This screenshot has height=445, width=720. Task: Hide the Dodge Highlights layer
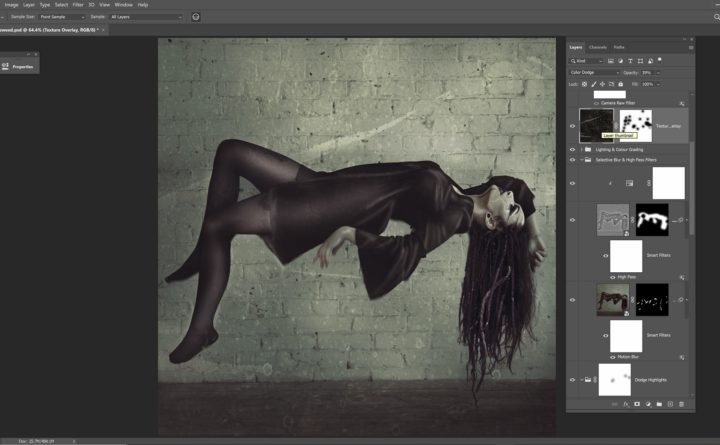pyautogui.click(x=573, y=380)
